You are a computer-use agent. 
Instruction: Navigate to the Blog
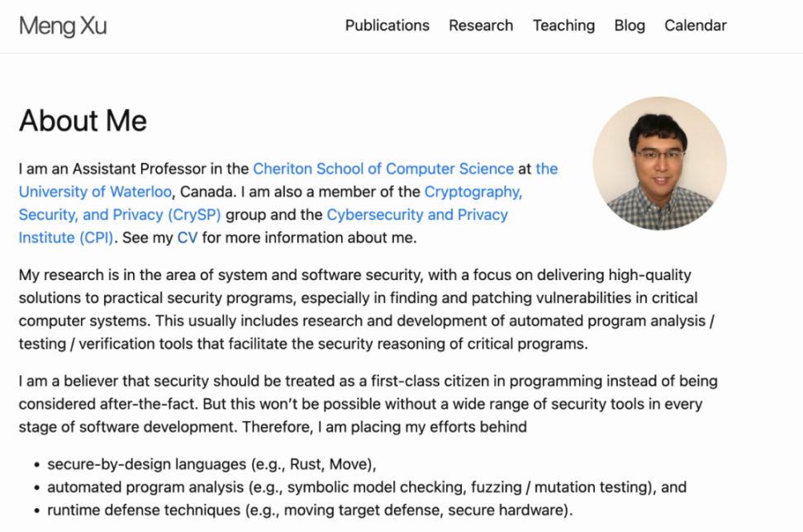pos(630,26)
